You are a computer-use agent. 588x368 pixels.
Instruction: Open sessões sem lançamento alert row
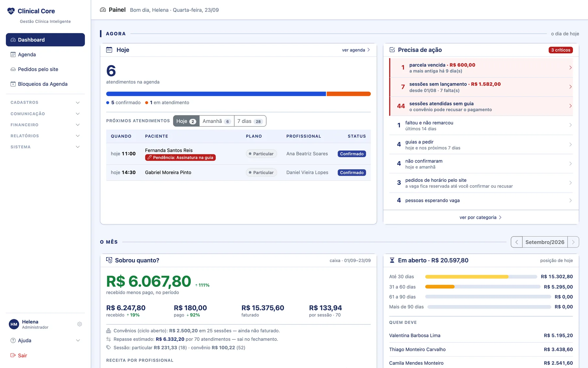pos(481,87)
